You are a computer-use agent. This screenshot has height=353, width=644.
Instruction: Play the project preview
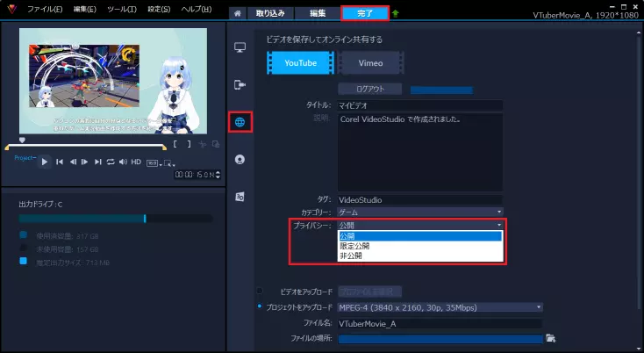45,162
